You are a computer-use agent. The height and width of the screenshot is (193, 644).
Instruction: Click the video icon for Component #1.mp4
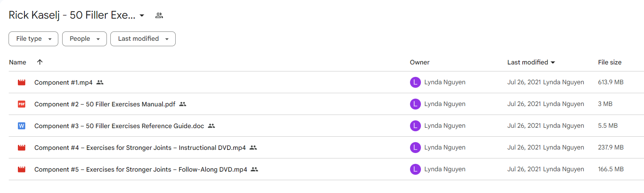tap(22, 82)
